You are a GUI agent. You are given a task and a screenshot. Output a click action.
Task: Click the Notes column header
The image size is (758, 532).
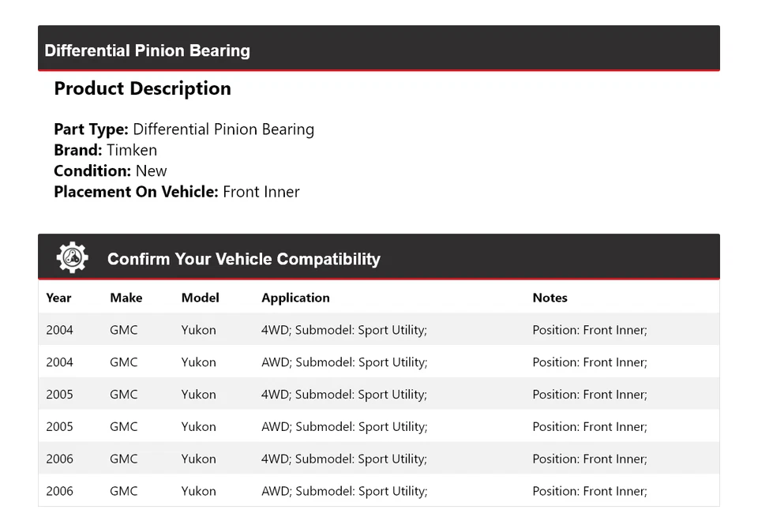coord(550,298)
